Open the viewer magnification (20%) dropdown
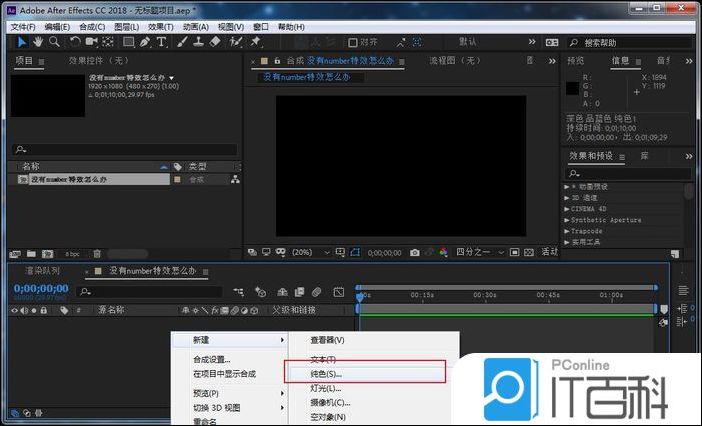Image resolution: width=702 pixels, height=426 pixels. point(308,253)
